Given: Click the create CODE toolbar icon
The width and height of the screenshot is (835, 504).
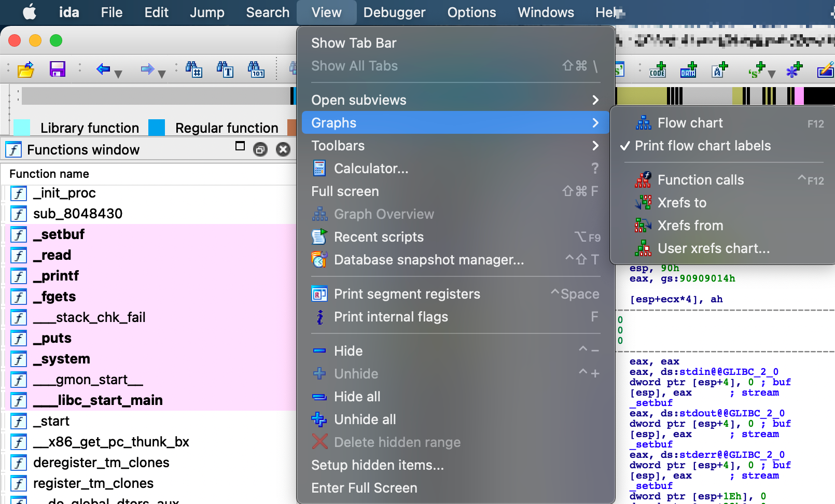Looking at the screenshot, I should point(658,69).
